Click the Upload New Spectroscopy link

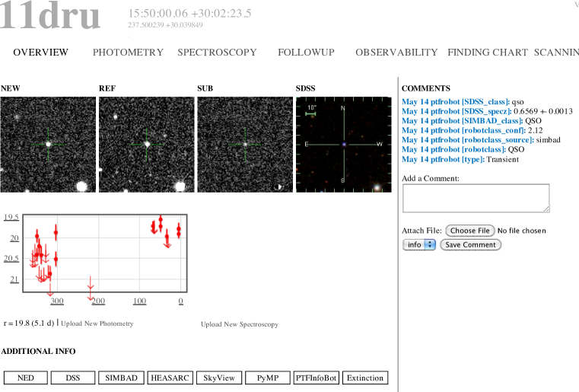tap(240, 324)
